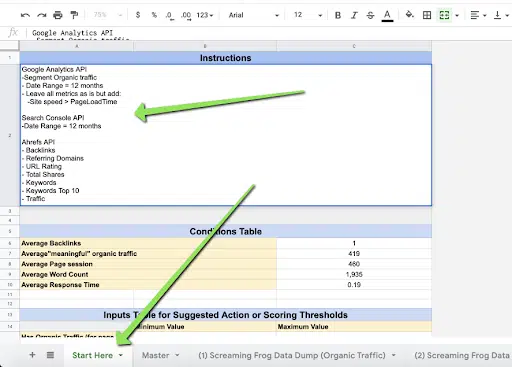Screen dimensions: 512x367
Task: Switch to (2) Screaming Frog Data tab
Action: tap(462, 355)
